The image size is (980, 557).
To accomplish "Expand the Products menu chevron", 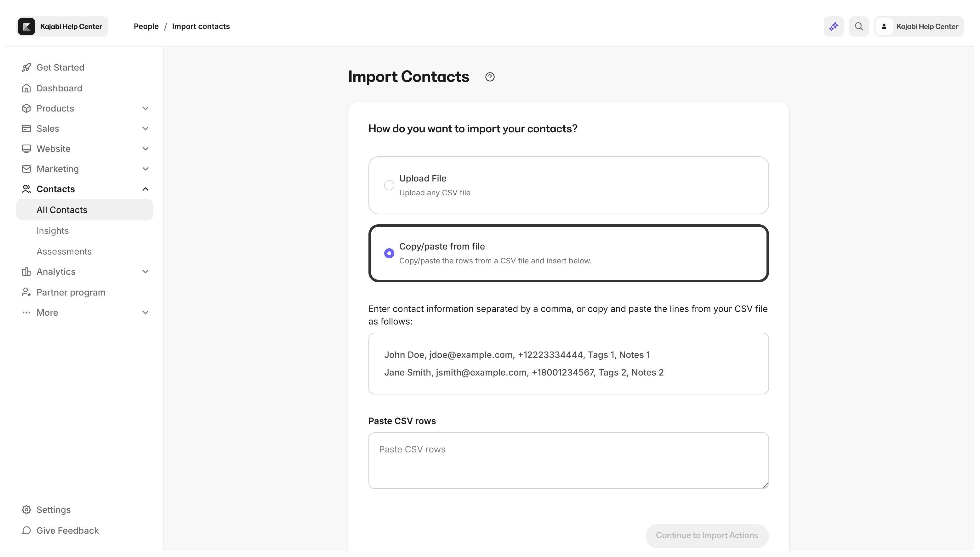I will pyautogui.click(x=145, y=108).
